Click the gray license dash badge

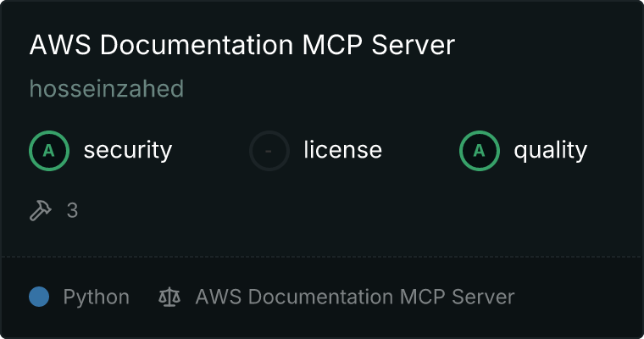(x=269, y=151)
